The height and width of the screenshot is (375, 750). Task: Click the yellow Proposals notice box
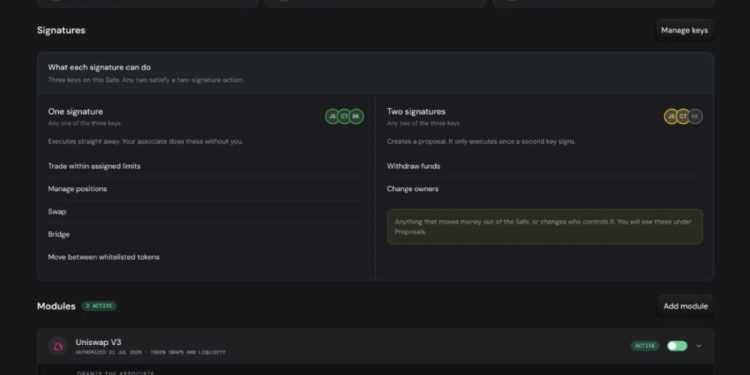[x=545, y=227]
